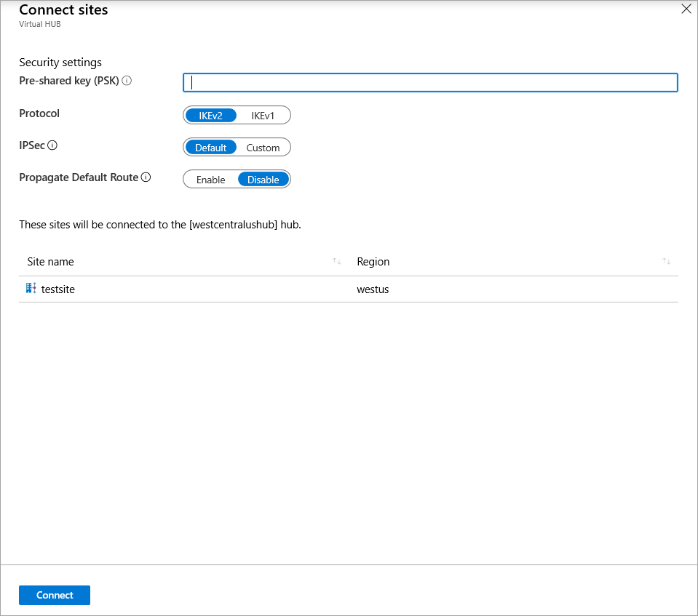Click the westus region cell
The height and width of the screenshot is (616, 698).
tap(373, 289)
